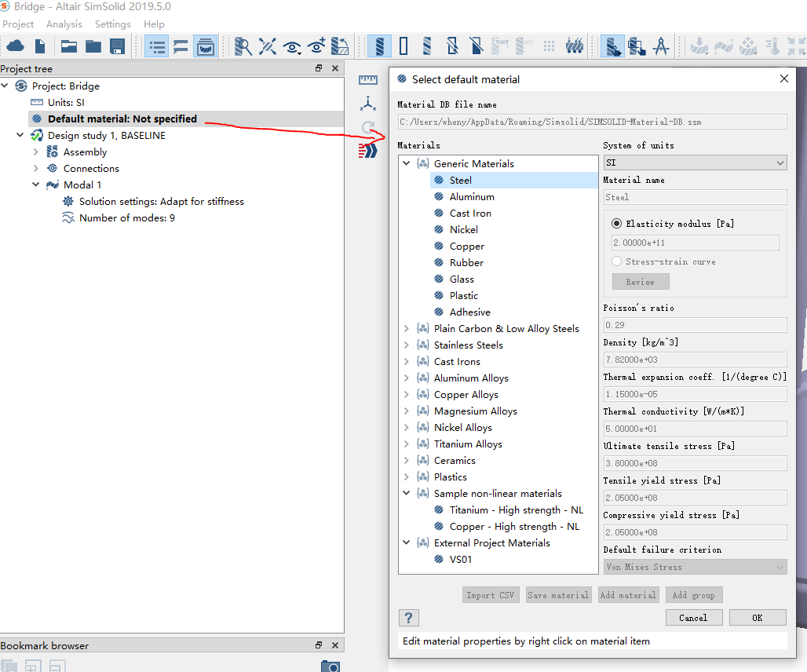This screenshot has width=807, height=672.
Task: Open the System of units dropdown
Action: 695,163
